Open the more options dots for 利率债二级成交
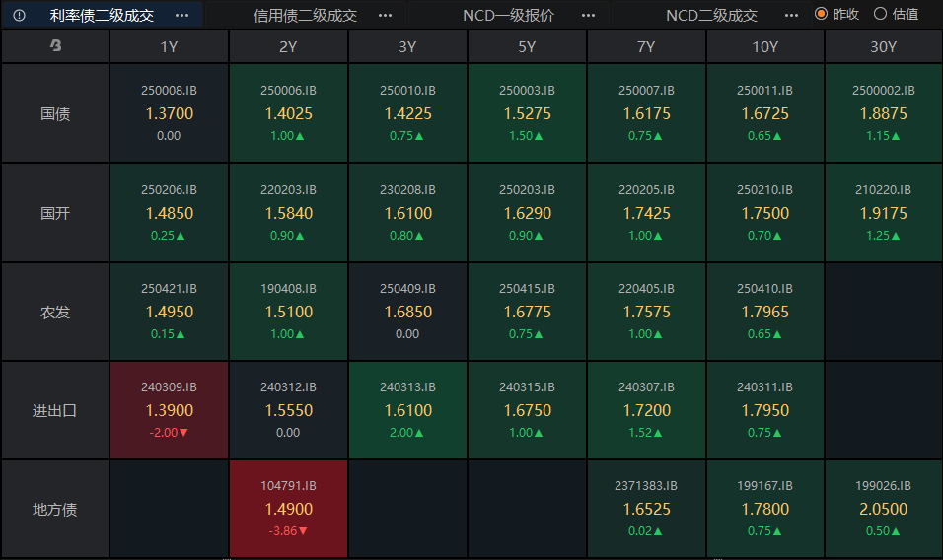The image size is (943, 560). pyautogui.click(x=181, y=15)
